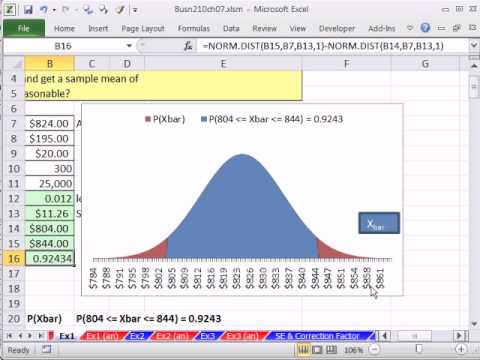
Task: Select cell B12 containing 0.012
Action: point(49,199)
